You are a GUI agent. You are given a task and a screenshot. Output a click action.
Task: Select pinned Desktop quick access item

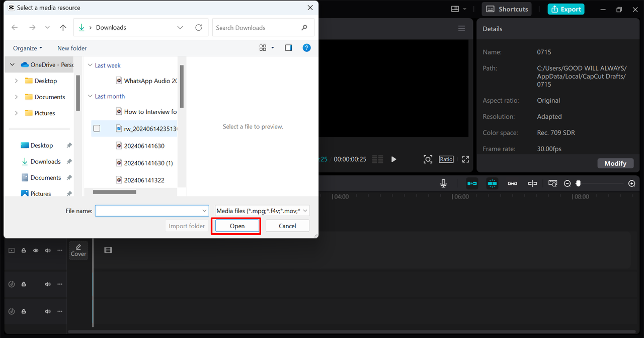click(42, 145)
